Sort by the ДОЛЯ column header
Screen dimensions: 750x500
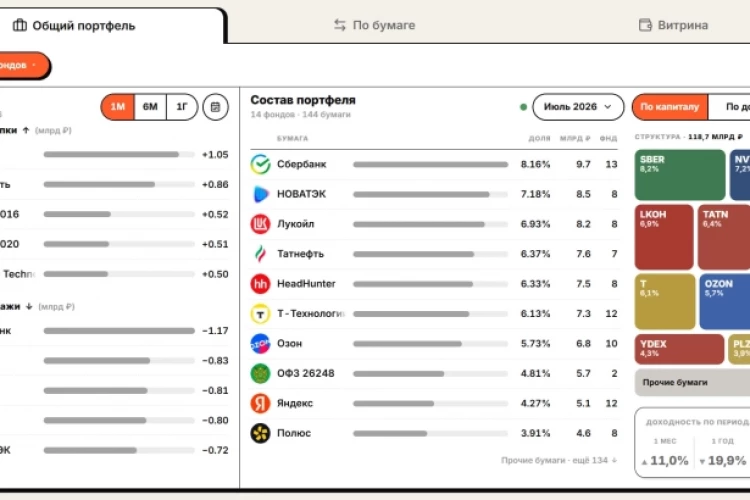[539, 138]
